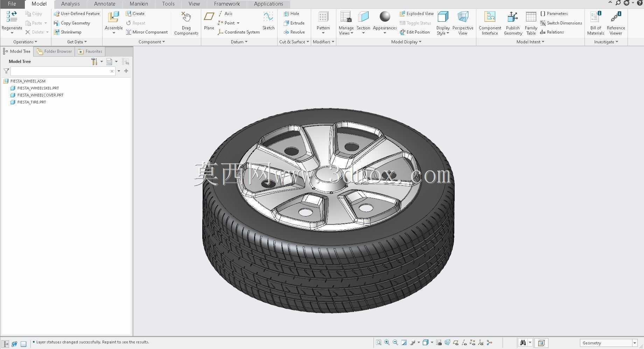Click the Extrude tool
This screenshot has width=644, height=349.
click(294, 23)
